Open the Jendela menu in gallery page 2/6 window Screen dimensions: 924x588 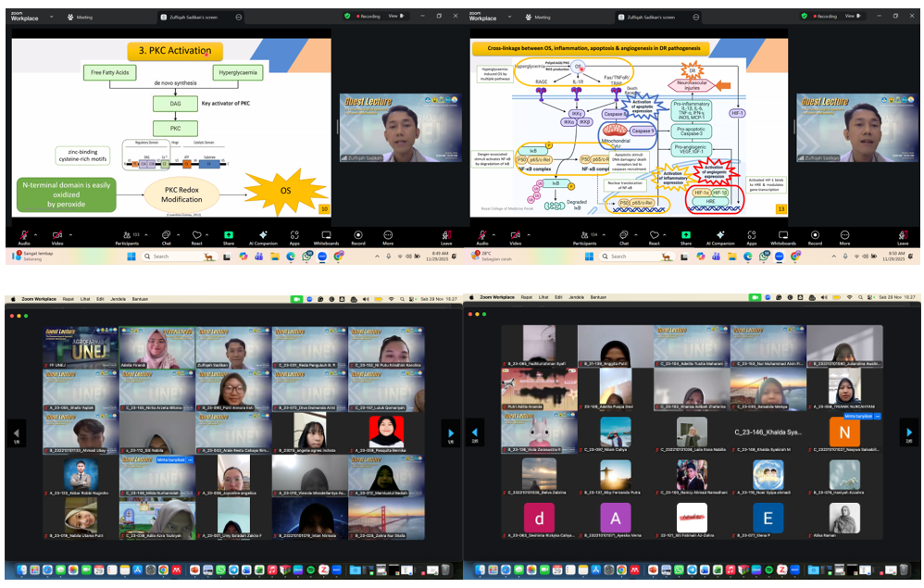coord(577,298)
